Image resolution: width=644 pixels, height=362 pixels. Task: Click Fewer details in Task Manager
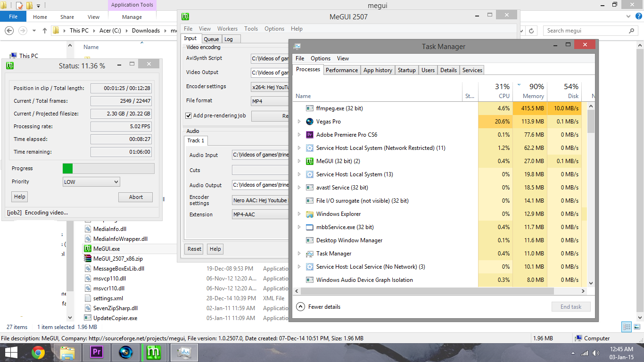(x=318, y=307)
